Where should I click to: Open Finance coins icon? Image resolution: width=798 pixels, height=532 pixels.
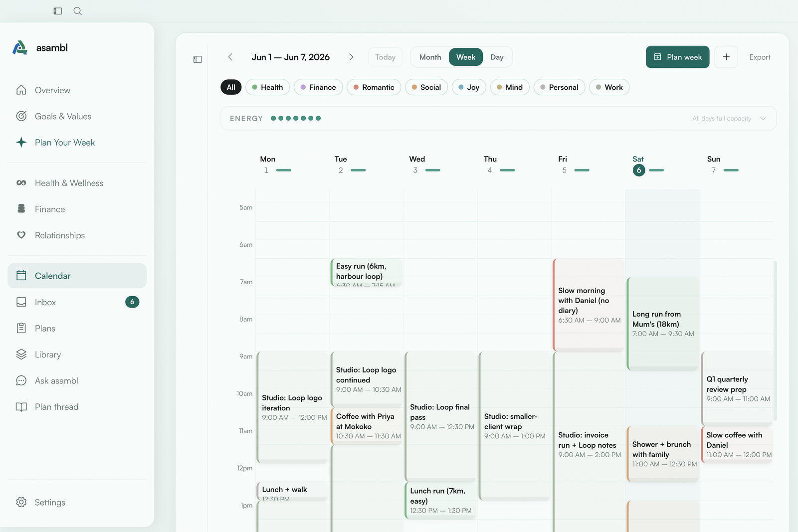pyautogui.click(x=21, y=209)
